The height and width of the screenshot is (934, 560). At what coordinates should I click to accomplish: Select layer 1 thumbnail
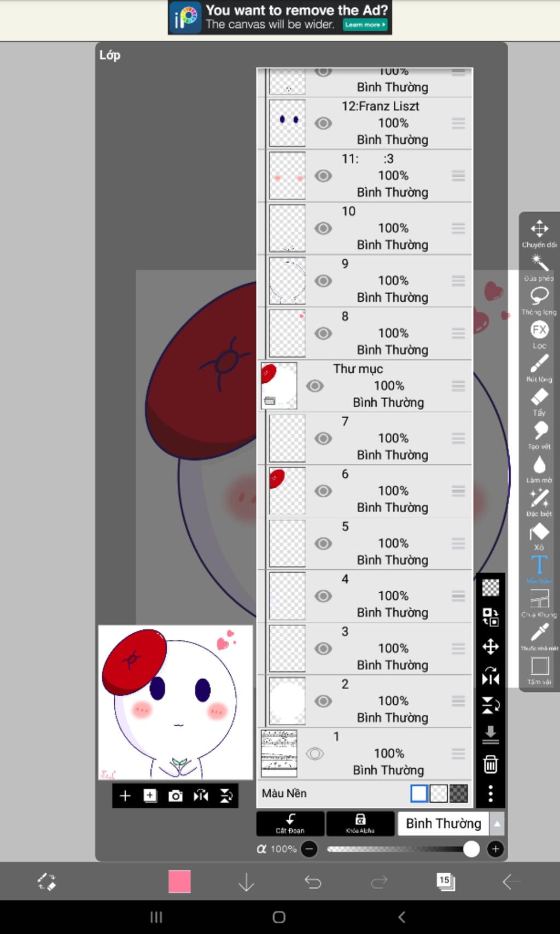point(279,754)
